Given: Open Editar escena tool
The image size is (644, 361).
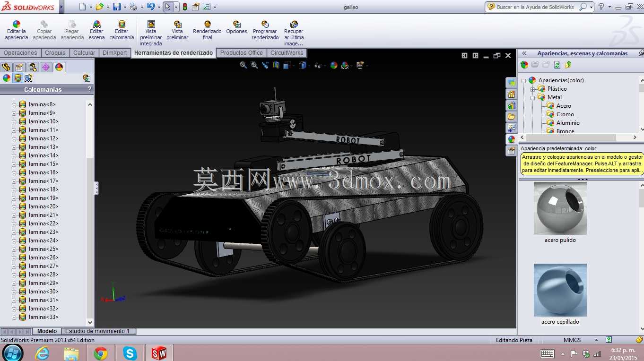Looking at the screenshot, I should [x=96, y=31].
